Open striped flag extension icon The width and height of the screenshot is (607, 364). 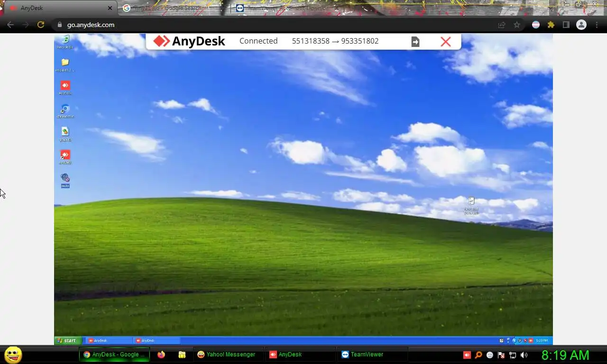(x=536, y=25)
